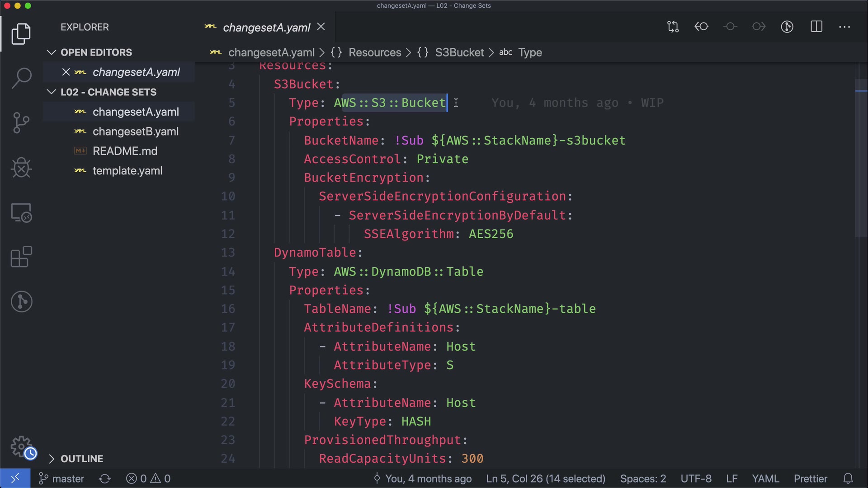Click the Compare Changes icon in editor toolbar
Image resolution: width=868 pixels, height=488 pixels.
[x=673, y=27]
